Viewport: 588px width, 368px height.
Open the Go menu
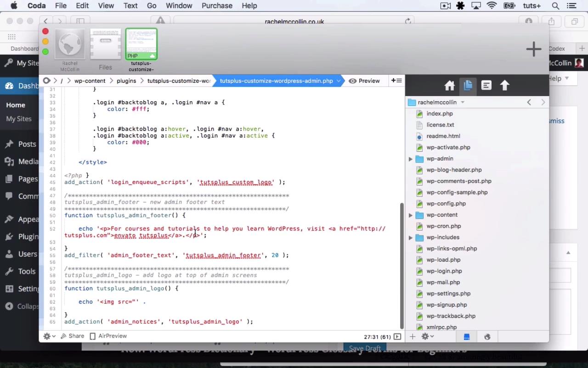[x=152, y=6]
